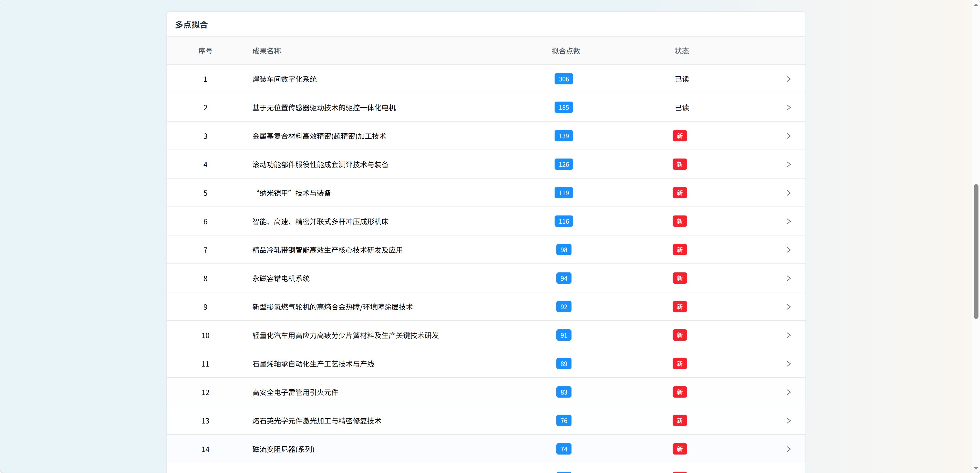Click 多点拟合 panel title
980x473 pixels.
pyautogui.click(x=191, y=24)
